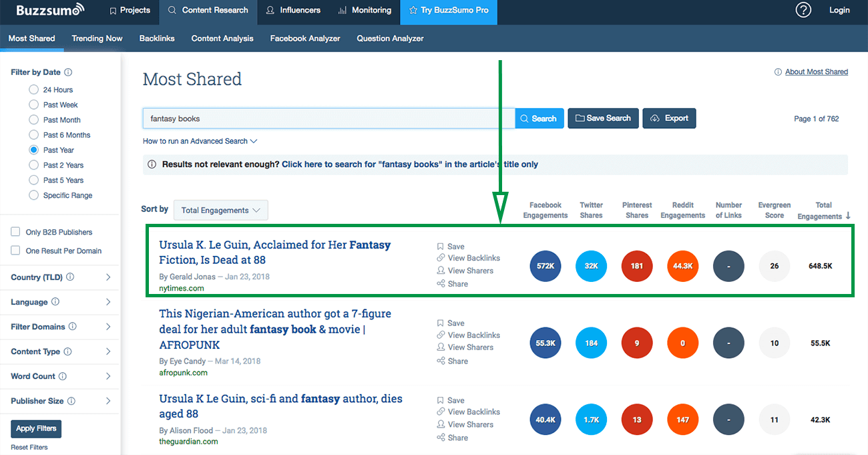Image resolution: width=868 pixels, height=455 pixels.
Task: Click the Search button
Action: tap(539, 118)
